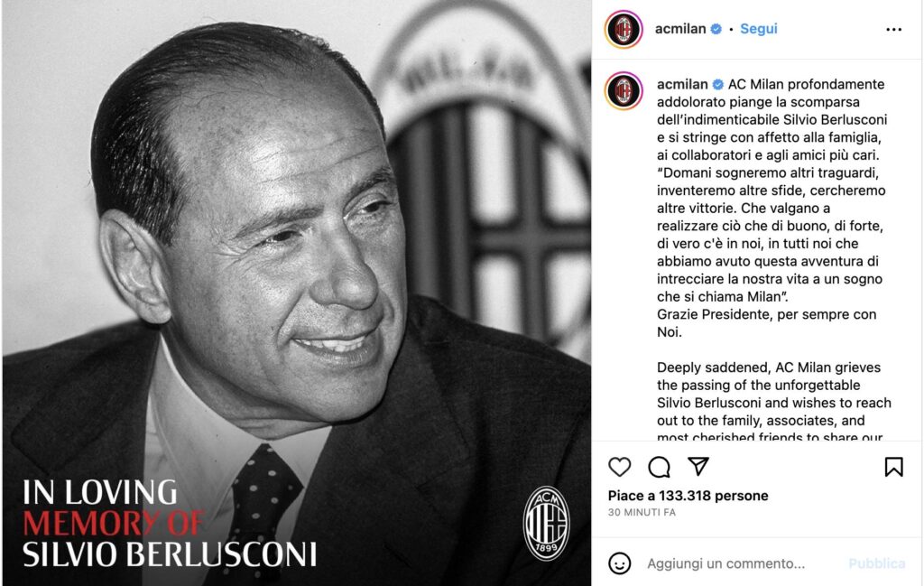This screenshot has height=586, width=924.
Task: Click the 30 MINUTI FA timestamp
Action: 642,513
